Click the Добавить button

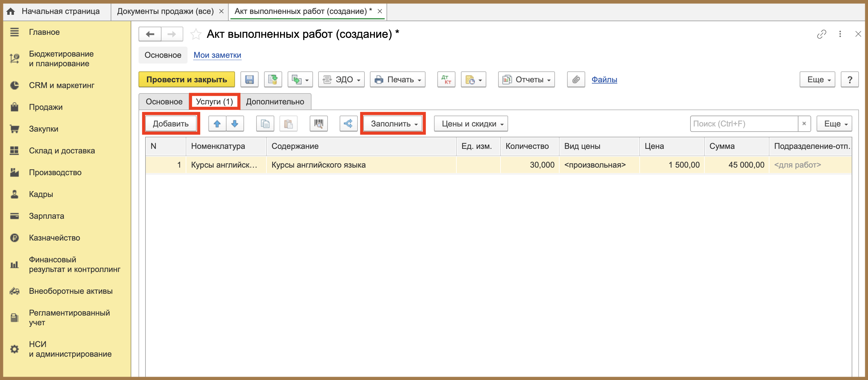click(x=171, y=124)
